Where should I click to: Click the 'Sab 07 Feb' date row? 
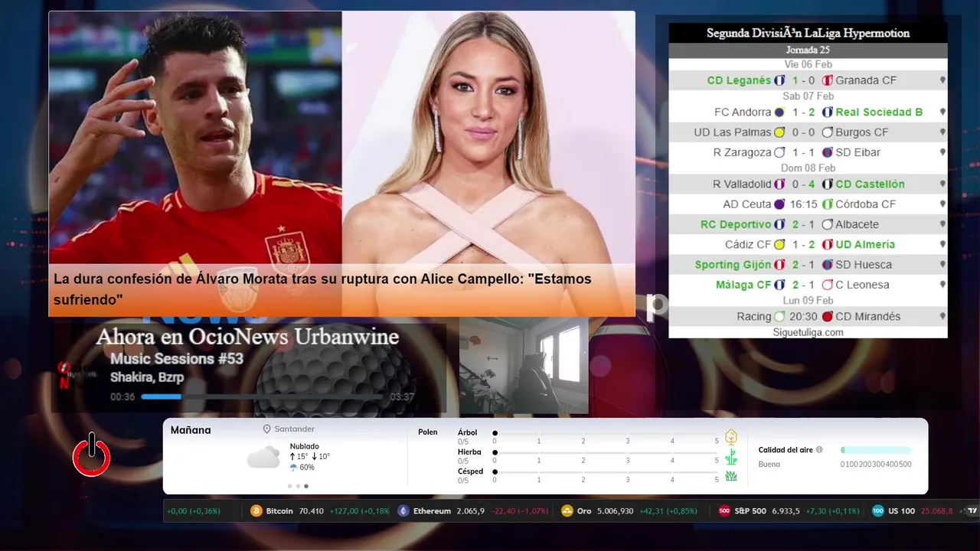(808, 96)
